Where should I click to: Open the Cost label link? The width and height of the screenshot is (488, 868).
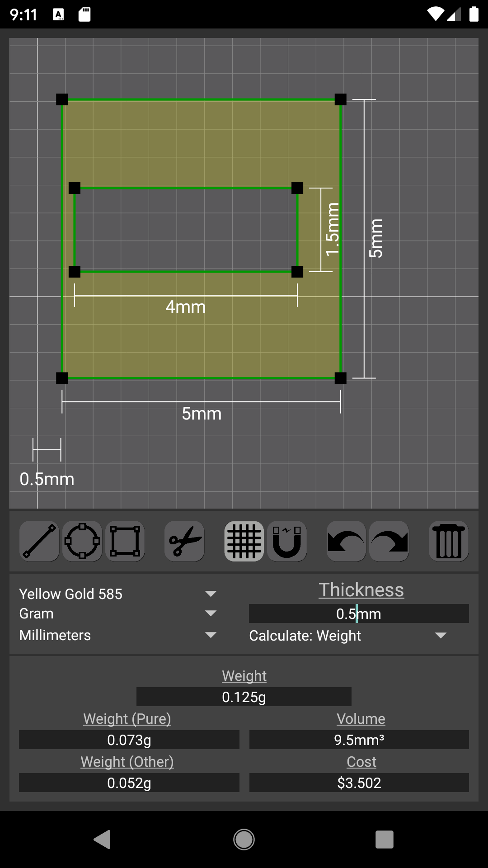[361, 762]
